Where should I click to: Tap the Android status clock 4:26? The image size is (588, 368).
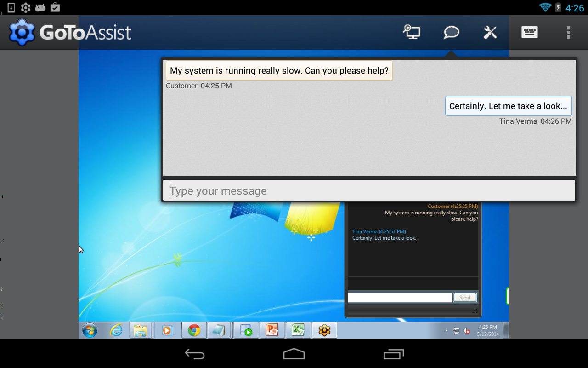(x=575, y=8)
